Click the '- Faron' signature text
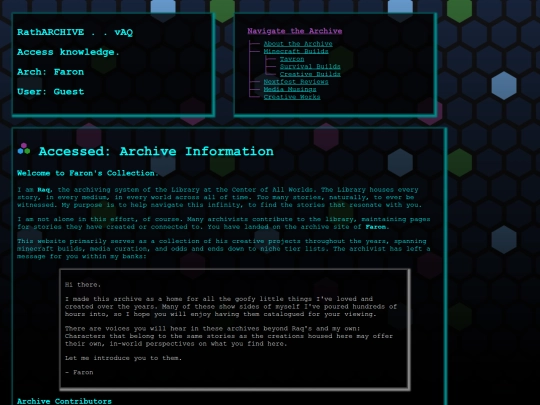The height and width of the screenshot is (405, 540). pyautogui.click(x=79, y=372)
